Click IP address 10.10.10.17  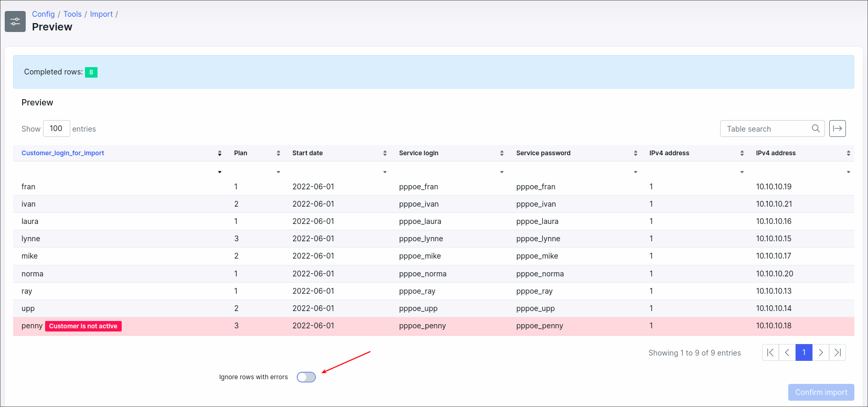(774, 256)
